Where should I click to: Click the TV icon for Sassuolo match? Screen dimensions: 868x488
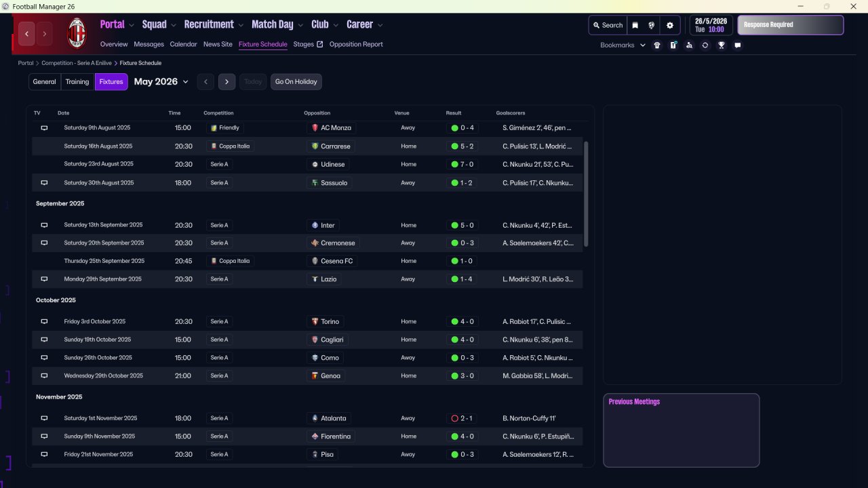[x=44, y=183]
